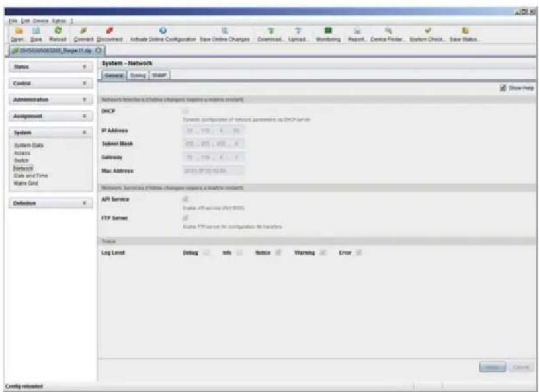Image resolution: width=539 pixels, height=392 pixels.
Task: Toggle the Warning log level checkbox
Action: point(323,253)
